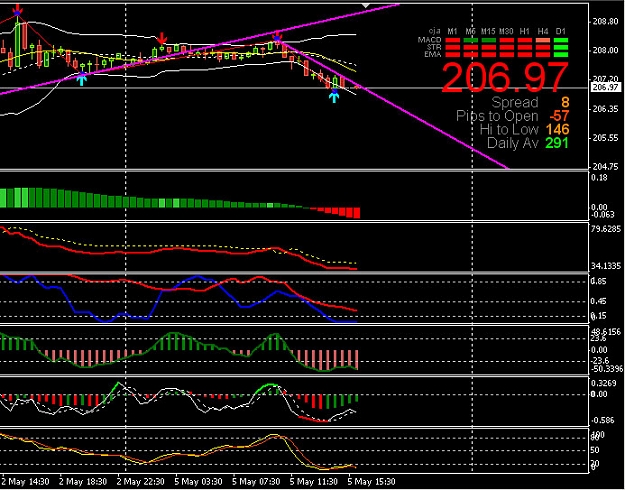Click the MACD M1 red signal block
625x490 pixels.
coord(452,40)
